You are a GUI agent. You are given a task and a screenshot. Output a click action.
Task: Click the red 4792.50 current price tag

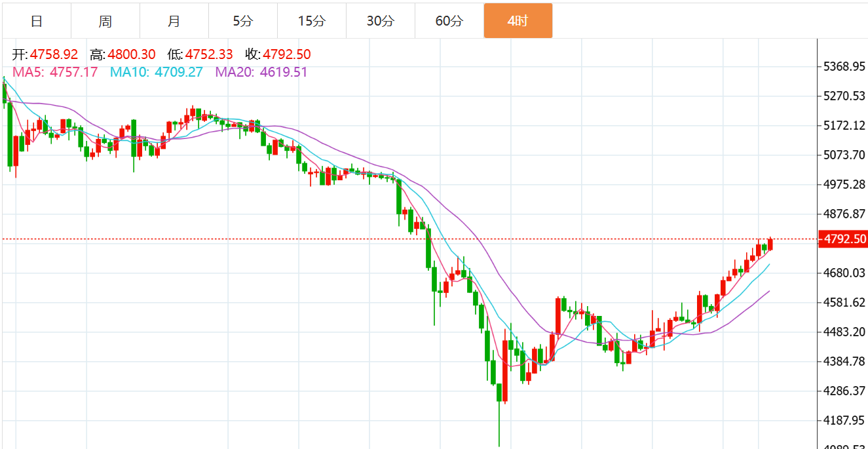[x=842, y=239]
